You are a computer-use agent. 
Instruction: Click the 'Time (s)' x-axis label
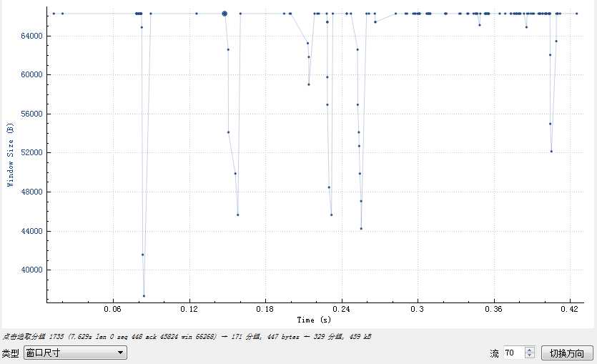(314, 320)
